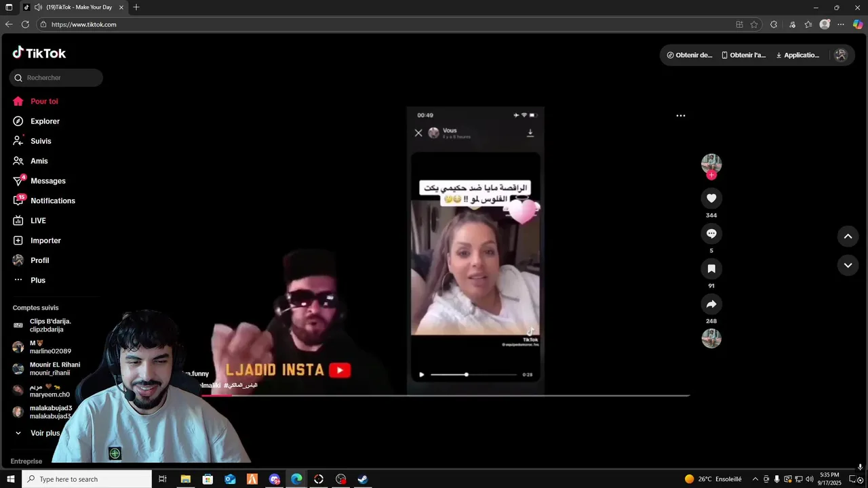
Task: Click Obtenir l'a... app button
Action: (x=744, y=56)
